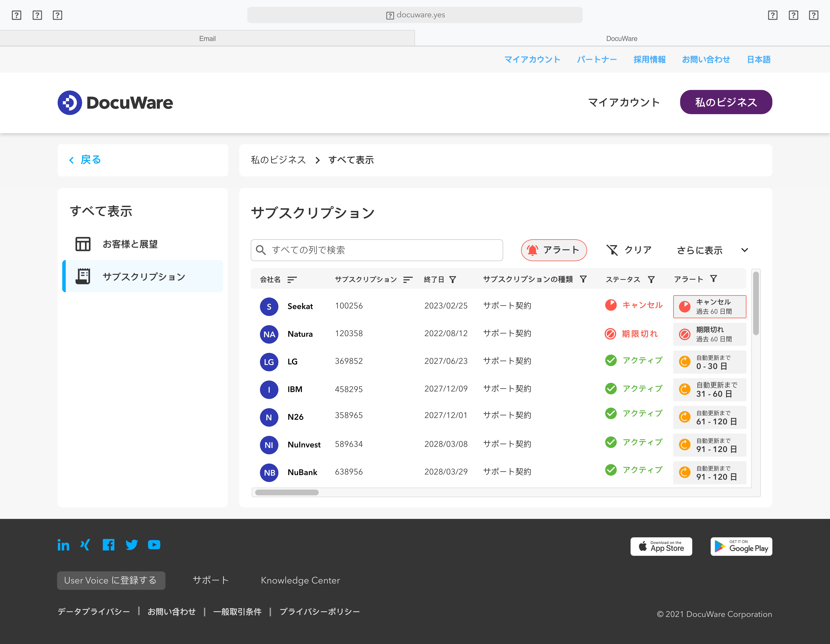Filter the ステータス column
This screenshot has height=644, width=830.
pos(651,279)
